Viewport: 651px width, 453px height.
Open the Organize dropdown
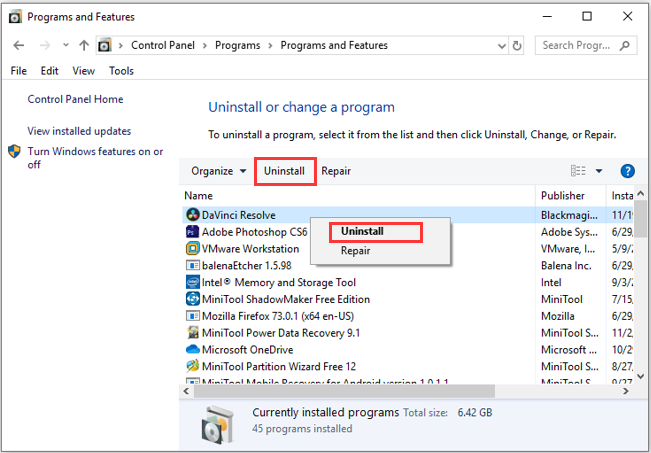coord(219,171)
